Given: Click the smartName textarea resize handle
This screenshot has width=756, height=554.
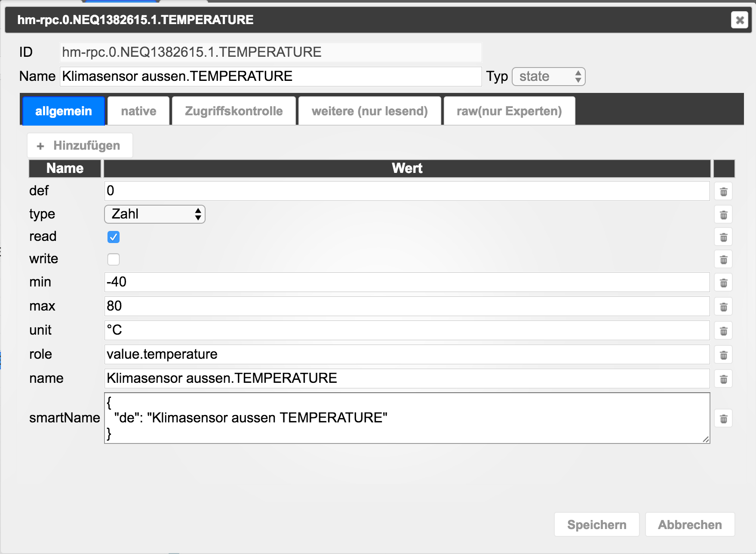Looking at the screenshot, I should pos(706,439).
